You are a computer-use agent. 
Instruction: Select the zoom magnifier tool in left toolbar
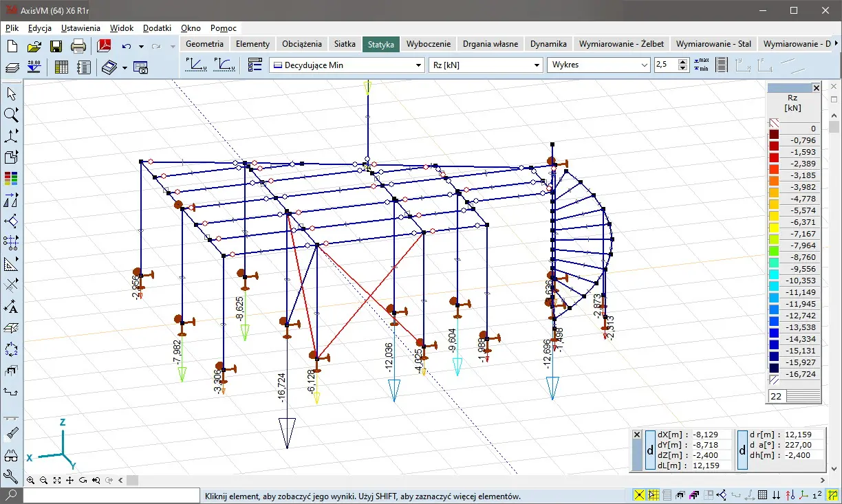point(11,114)
